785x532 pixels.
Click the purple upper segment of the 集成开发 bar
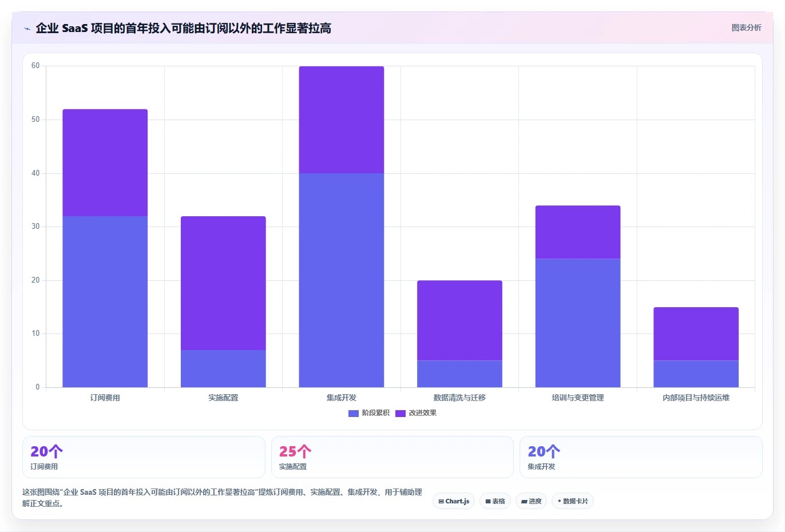click(342, 120)
